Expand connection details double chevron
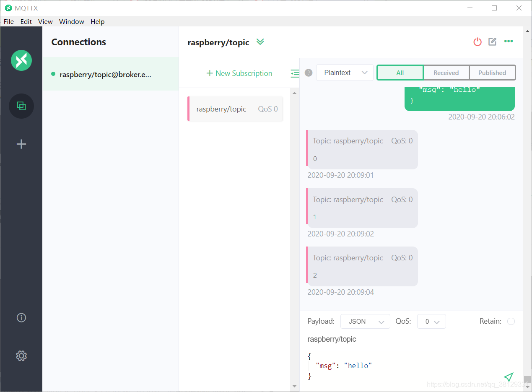The width and height of the screenshot is (532, 392). coord(260,42)
